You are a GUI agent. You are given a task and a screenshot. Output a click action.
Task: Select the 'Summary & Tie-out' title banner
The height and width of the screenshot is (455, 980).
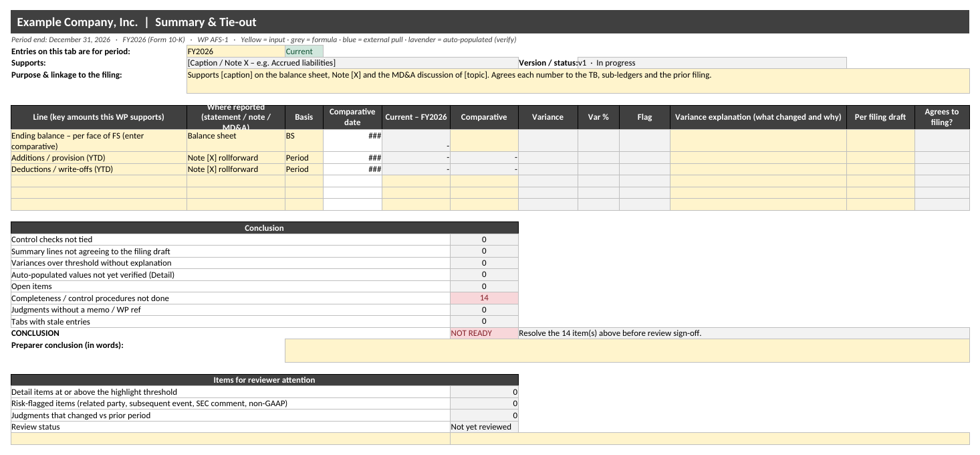click(x=490, y=22)
